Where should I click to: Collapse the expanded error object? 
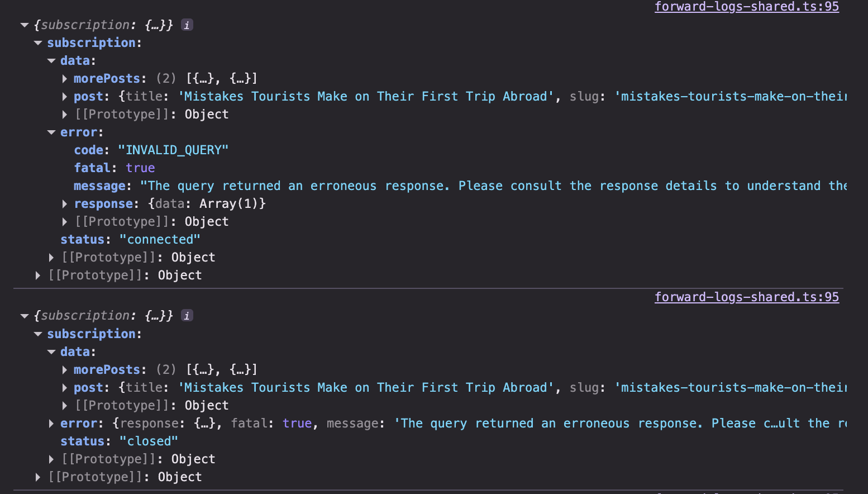51,132
